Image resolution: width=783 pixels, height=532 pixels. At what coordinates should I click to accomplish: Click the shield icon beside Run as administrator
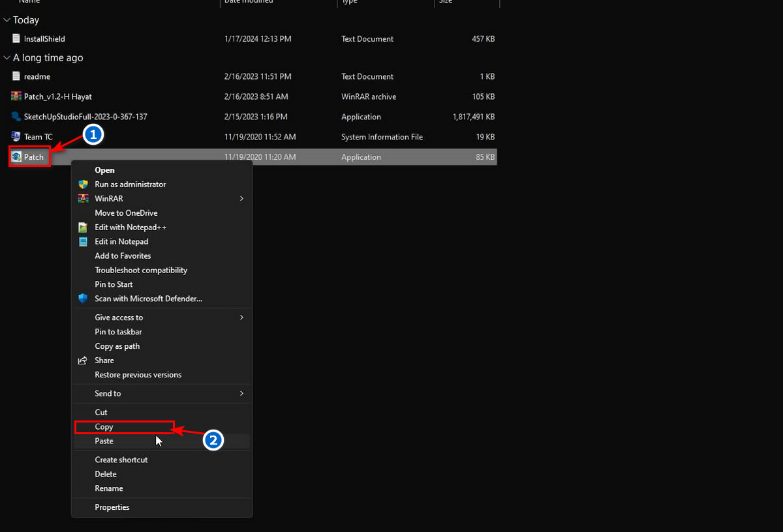click(x=83, y=185)
